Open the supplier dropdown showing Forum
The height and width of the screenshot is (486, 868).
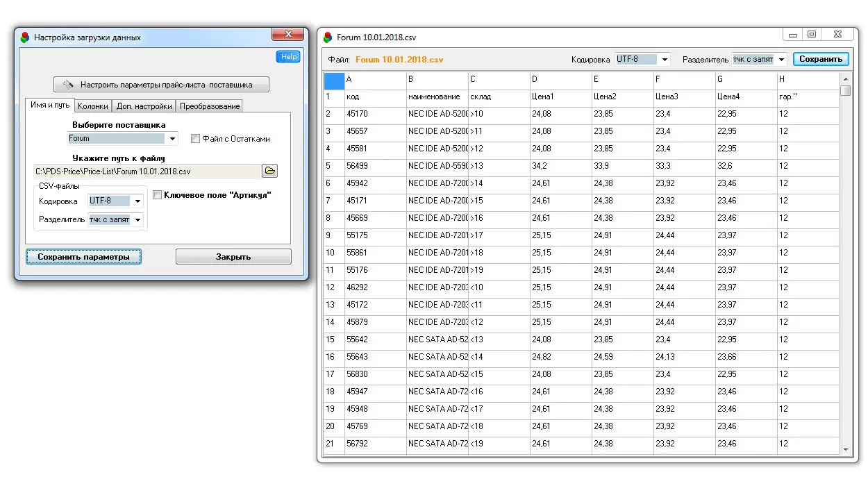pos(172,139)
